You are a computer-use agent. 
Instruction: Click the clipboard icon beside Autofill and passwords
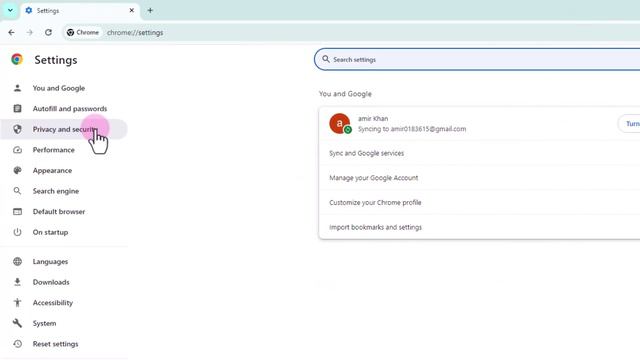(x=17, y=108)
